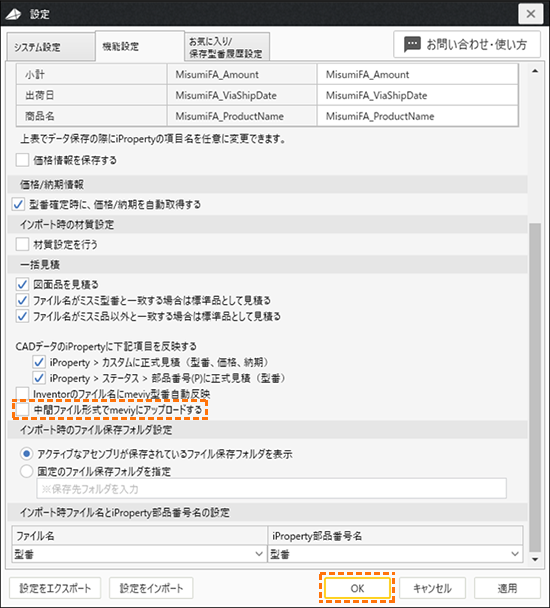Screen dimensions: 550x608
Task: Click the scrollbar up arrow
Action: coord(535,71)
